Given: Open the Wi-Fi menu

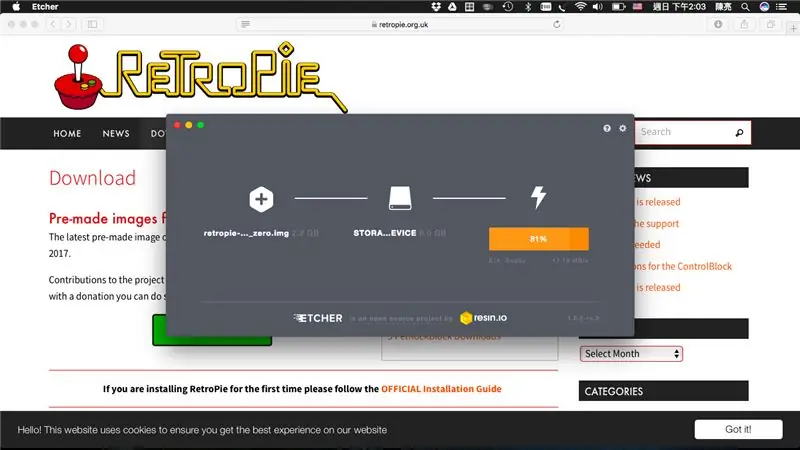Looking at the screenshot, I should [x=580, y=7].
